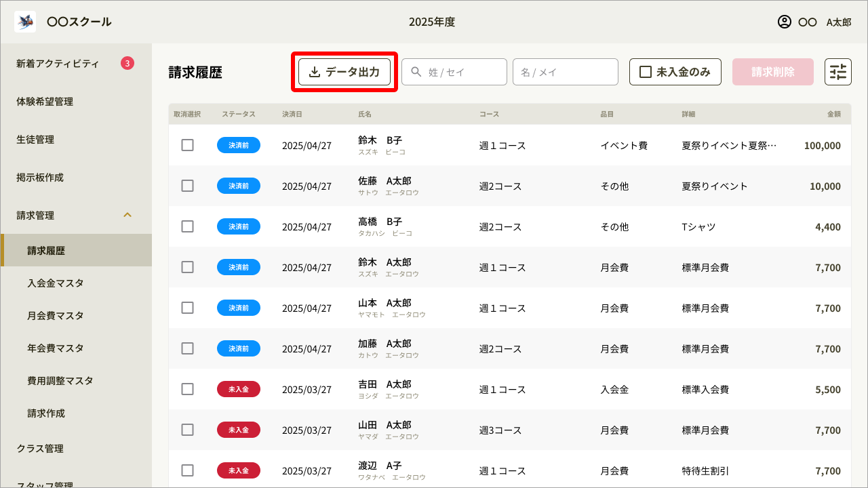This screenshot has width=868, height=488.
Task: Select the row checkbox for 吉田 A太郎
Action: point(188,388)
